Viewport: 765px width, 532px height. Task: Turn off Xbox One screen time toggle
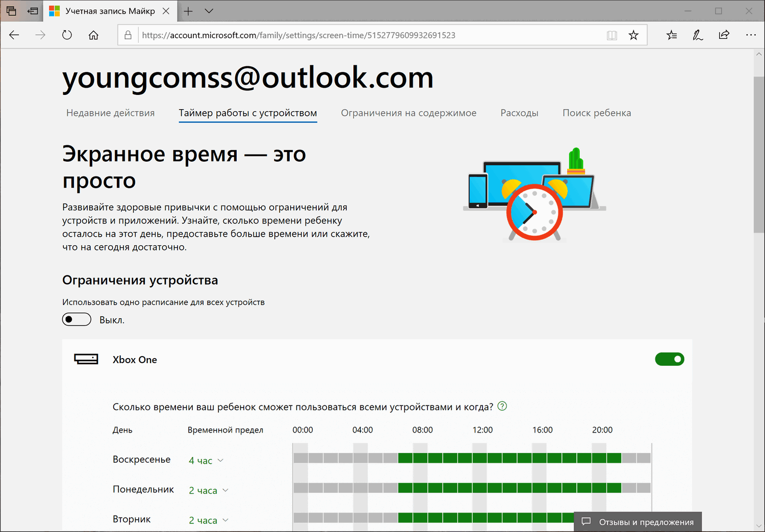(x=670, y=359)
